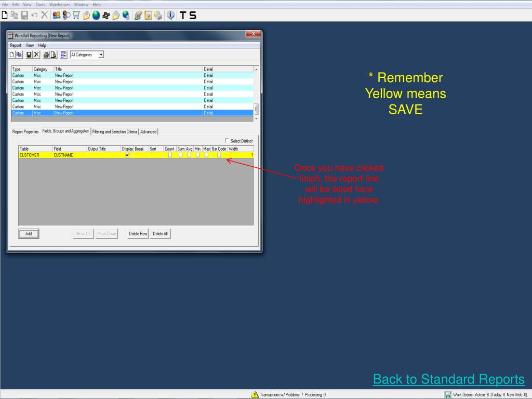
Task: Check the Max checkbox for CUSTNAME
Action: 206,155
